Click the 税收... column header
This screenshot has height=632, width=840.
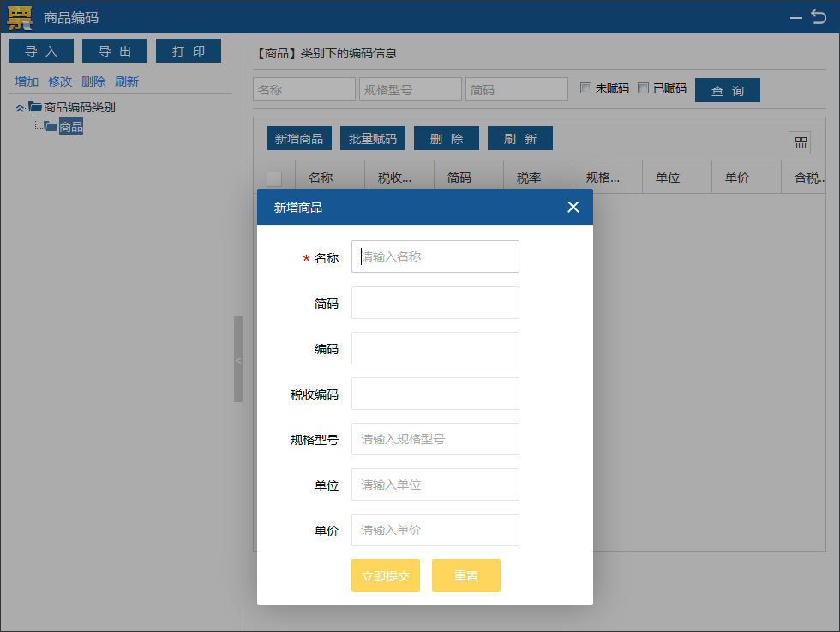pyautogui.click(x=399, y=178)
